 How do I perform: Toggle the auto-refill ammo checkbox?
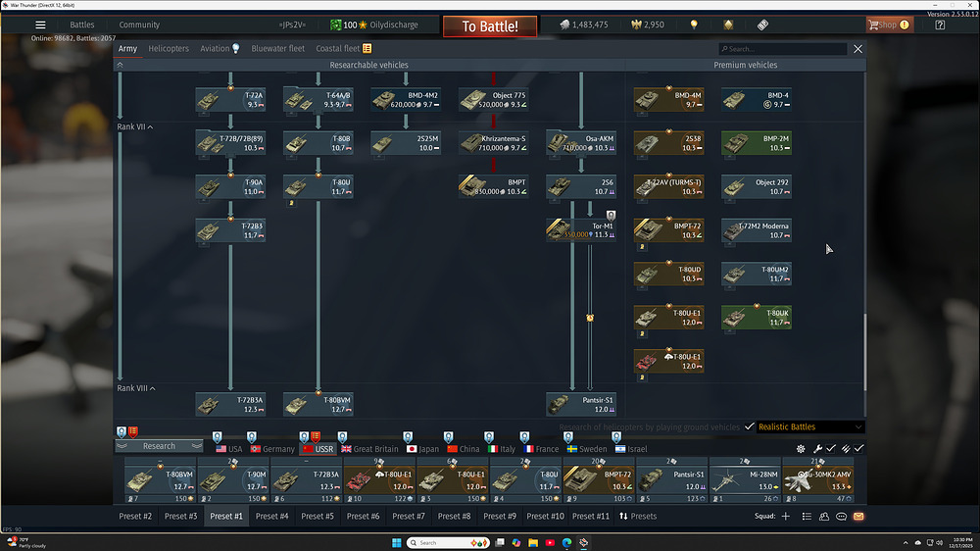coord(858,448)
